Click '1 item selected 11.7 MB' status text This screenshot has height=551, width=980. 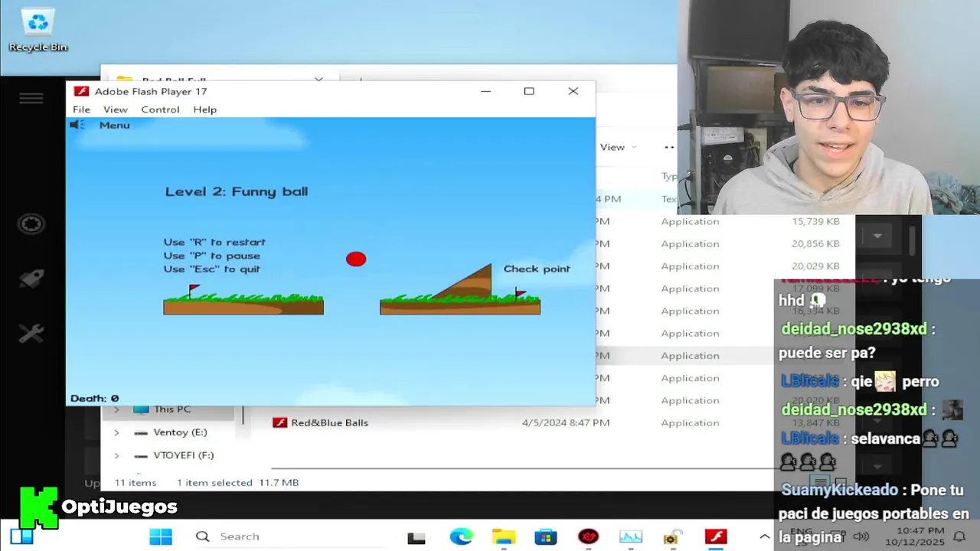pos(237,483)
